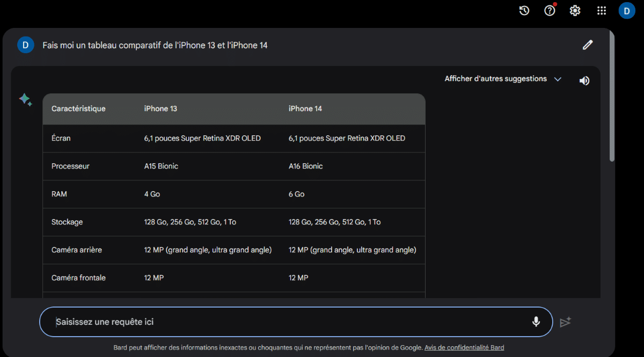This screenshot has width=644, height=357.
Task: Open Bard activity history icon
Action: [x=524, y=11]
